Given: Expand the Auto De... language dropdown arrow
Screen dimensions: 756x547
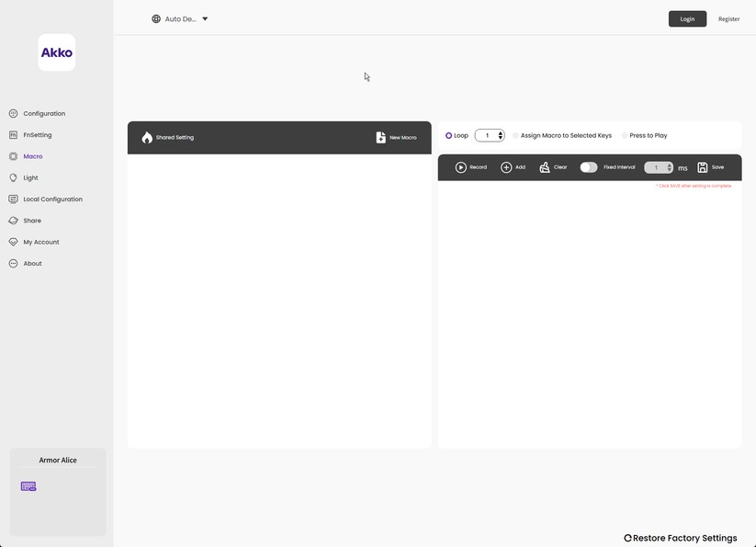Looking at the screenshot, I should click(205, 18).
